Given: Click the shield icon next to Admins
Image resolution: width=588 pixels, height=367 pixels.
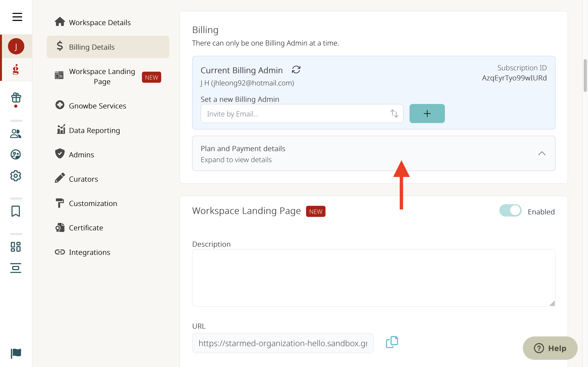Looking at the screenshot, I should [x=60, y=153].
